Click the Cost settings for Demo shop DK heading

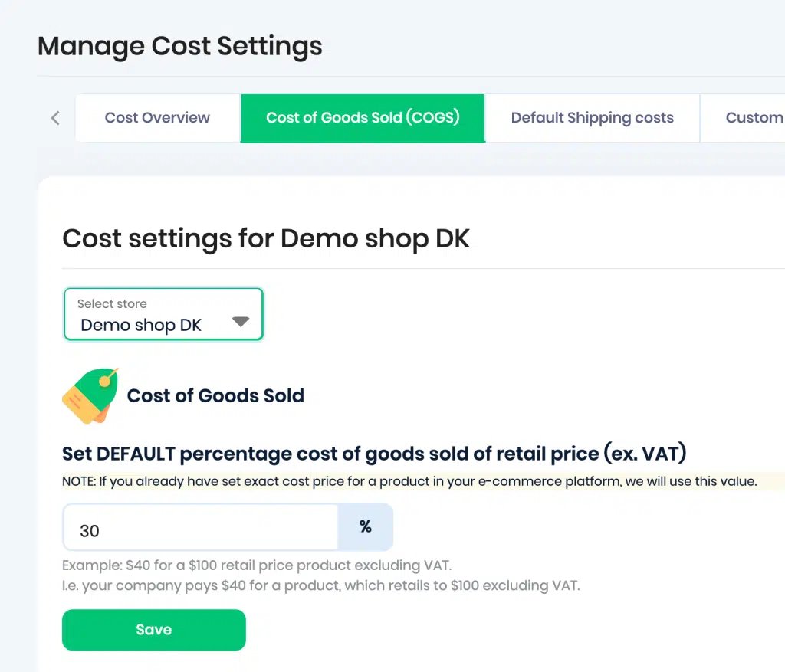coord(266,238)
